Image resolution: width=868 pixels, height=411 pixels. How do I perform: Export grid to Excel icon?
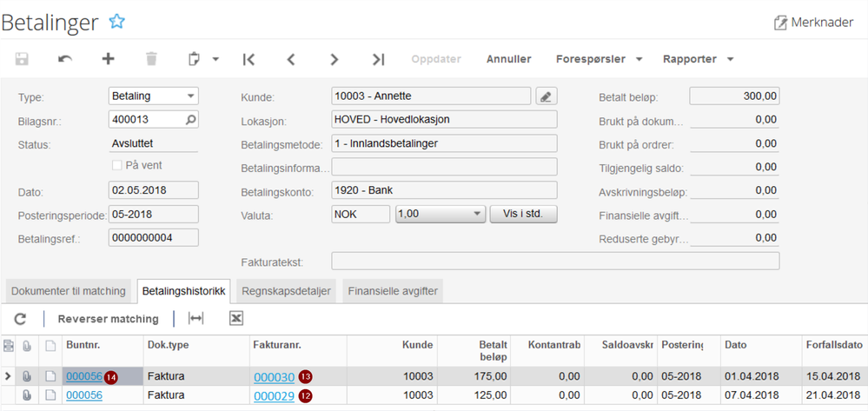click(236, 319)
